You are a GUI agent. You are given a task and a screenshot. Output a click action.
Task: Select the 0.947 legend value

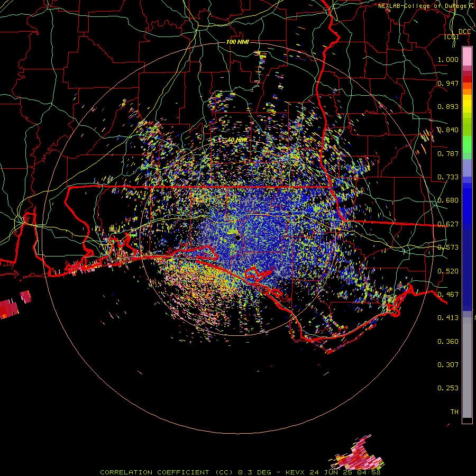(448, 83)
